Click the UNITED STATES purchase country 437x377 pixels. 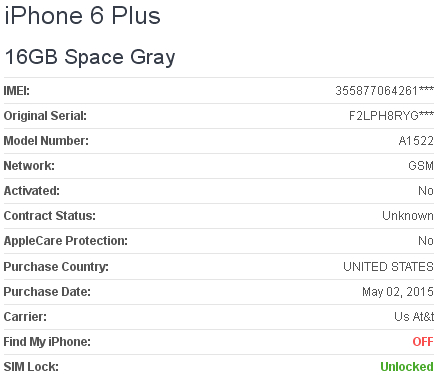click(388, 267)
